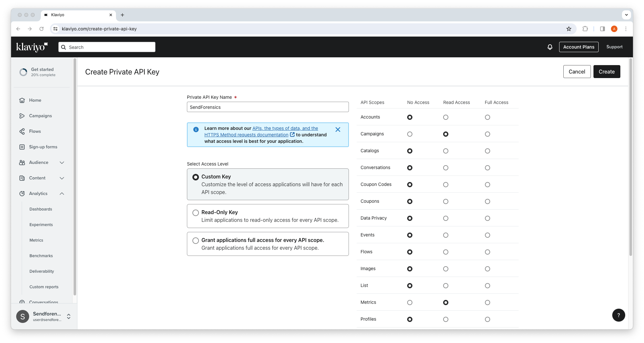Open Dashboards under Analytics
The image size is (644, 343).
pos(41,209)
